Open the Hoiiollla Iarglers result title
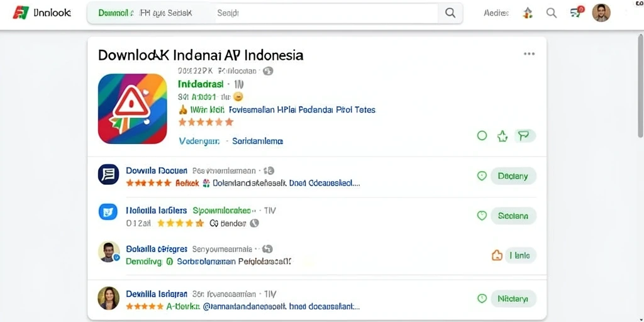The image size is (644, 322). point(157,211)
